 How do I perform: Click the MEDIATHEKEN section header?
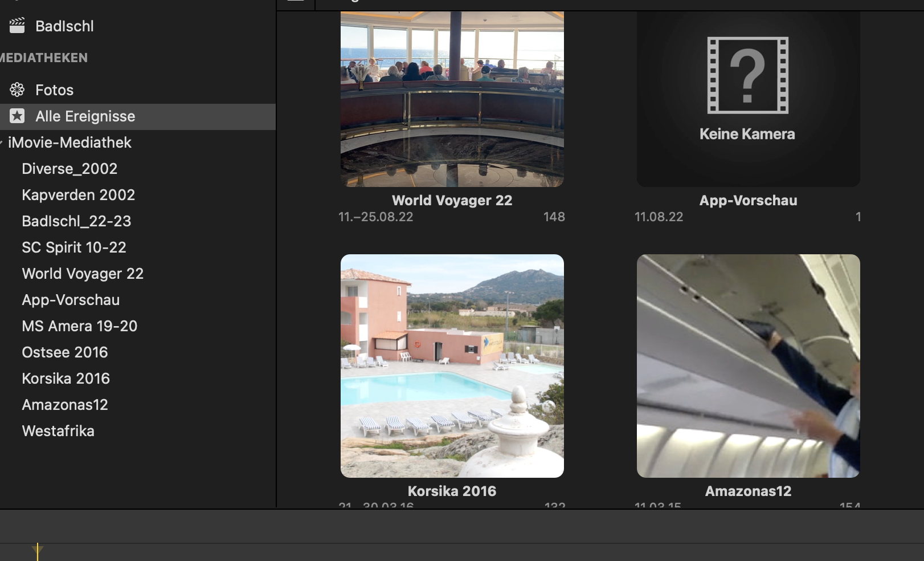click(x=44, y=58)
